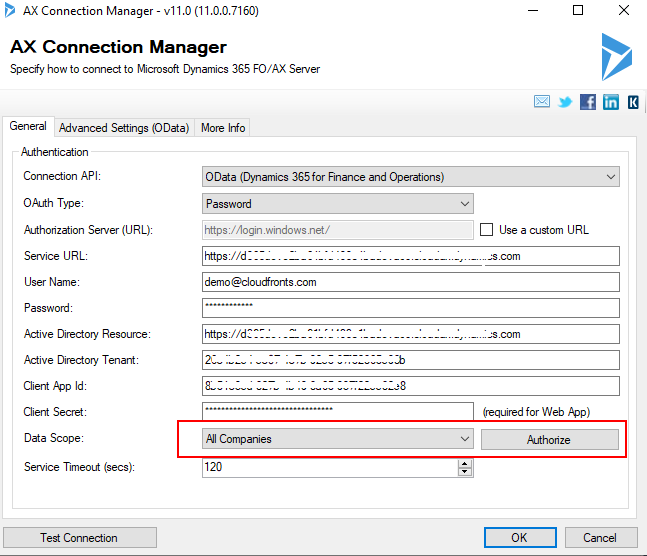Open the OAuth Type dropdown
The width and height of the screenshot is (647, 556).
(x=338, y=203)
